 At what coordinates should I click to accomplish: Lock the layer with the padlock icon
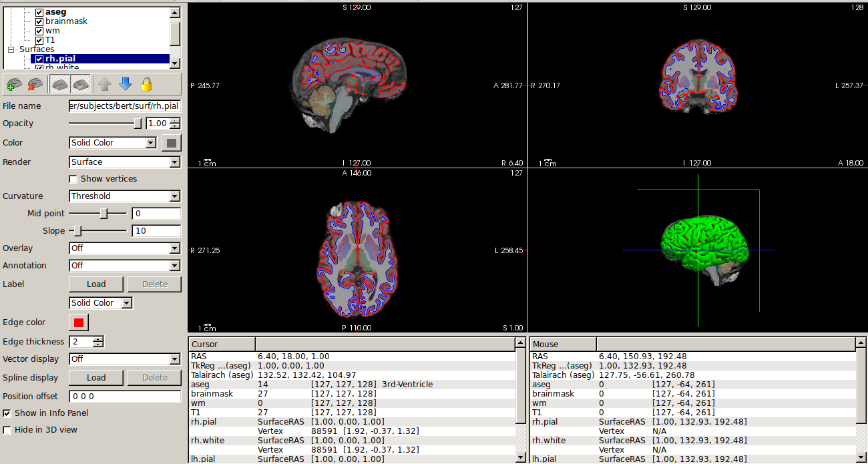[x=146, y=85]
